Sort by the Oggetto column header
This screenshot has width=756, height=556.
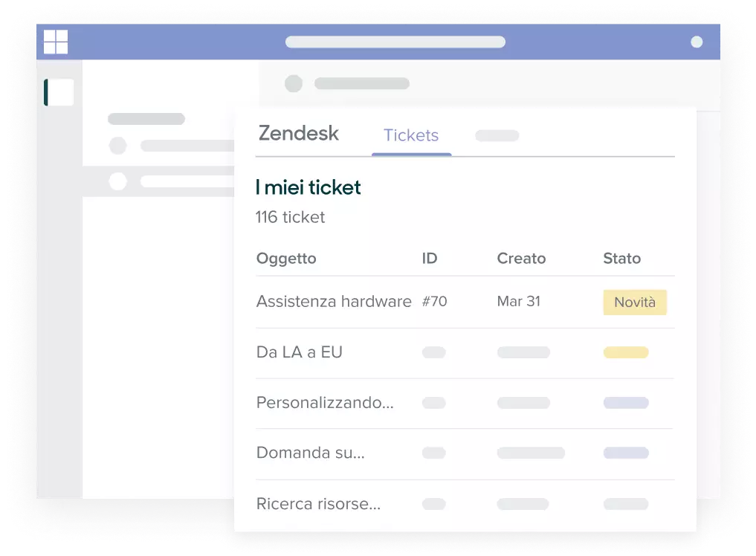286,259
